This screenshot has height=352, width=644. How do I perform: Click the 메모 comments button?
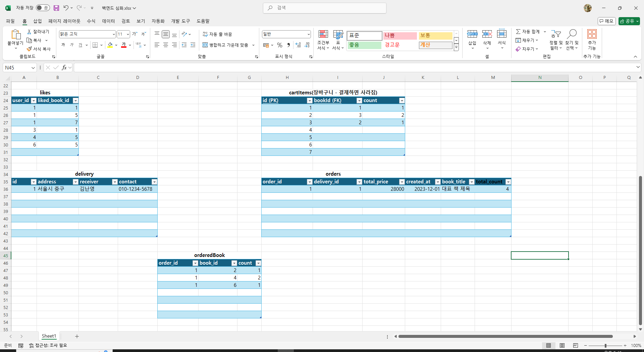606,21
